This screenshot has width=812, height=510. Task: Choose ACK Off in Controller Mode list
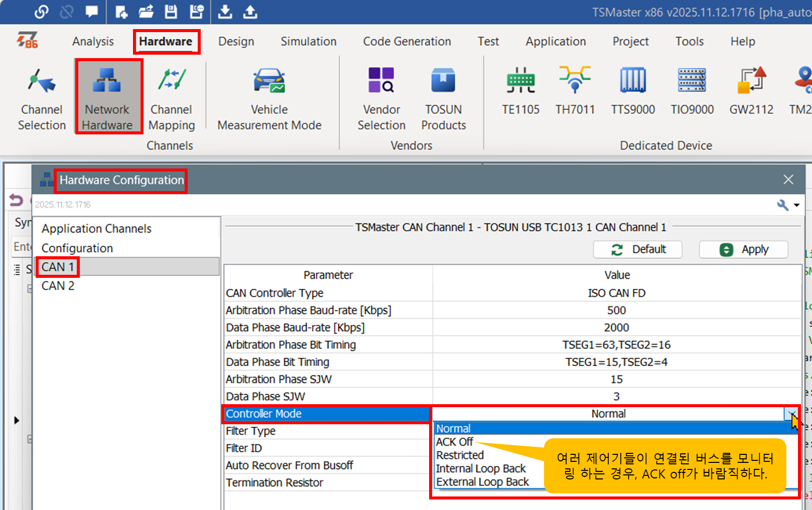(x=455, y=442)
